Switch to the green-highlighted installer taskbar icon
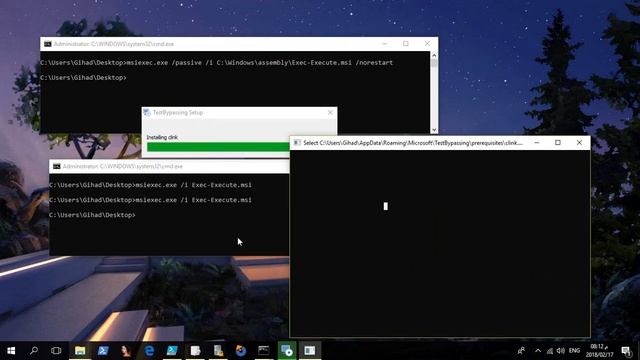640x360 pixels. pos(287,351)
